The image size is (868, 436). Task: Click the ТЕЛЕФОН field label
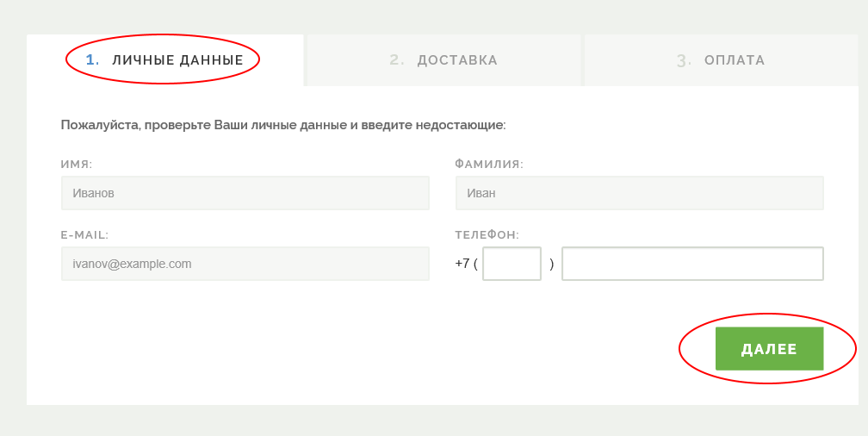487,235
